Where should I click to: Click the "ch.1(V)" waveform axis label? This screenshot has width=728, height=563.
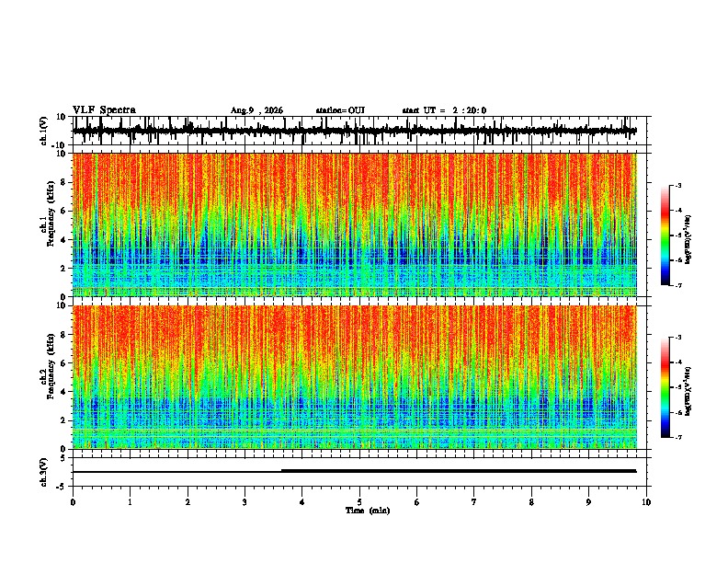44,131
